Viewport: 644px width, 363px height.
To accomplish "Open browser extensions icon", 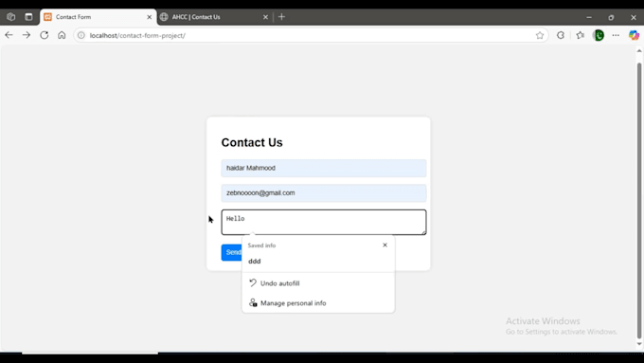I will pos(561,35).
